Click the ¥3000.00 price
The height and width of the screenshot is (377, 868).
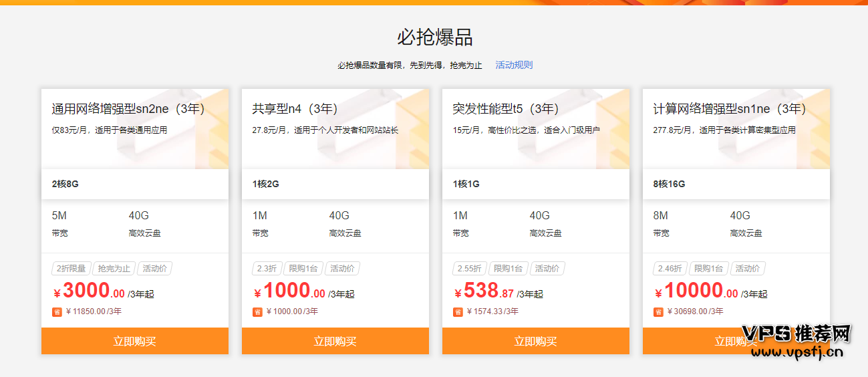coord(89,291)
